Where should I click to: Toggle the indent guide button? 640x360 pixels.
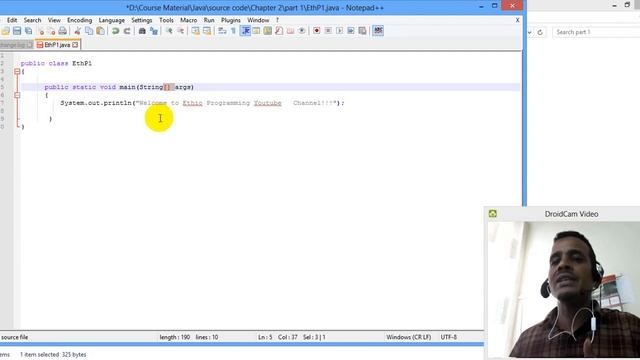(x=245, y=31)
